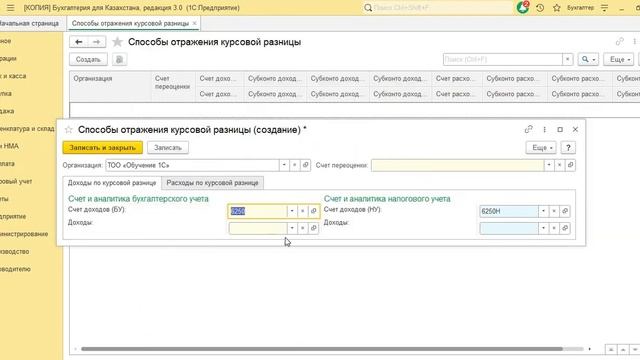Expand Счет переоценки dropdown
Image resolution: width=640 pixels, height=360 pixels.
[x=549, y=165]
